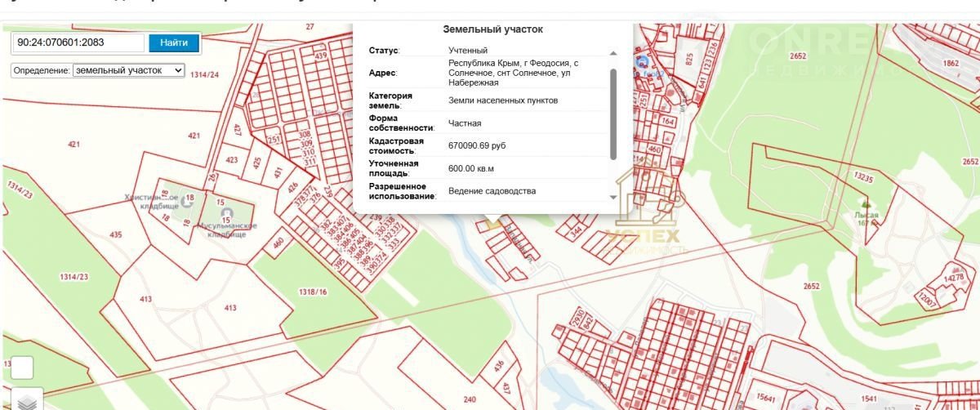This screenshot has width=980, height=410.
Task: Click the blue Найти search button
Action: point(173,42)
